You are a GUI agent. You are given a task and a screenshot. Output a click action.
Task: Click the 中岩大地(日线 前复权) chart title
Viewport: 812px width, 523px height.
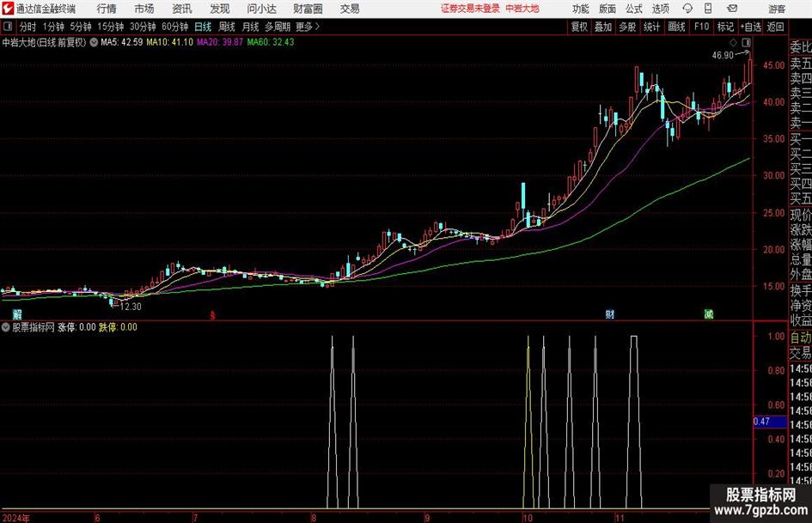coord(44,42)
